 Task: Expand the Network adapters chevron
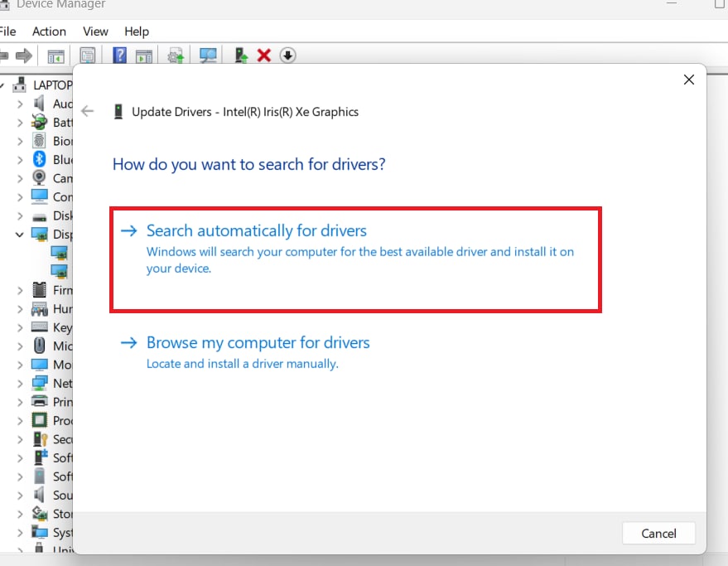20,384
